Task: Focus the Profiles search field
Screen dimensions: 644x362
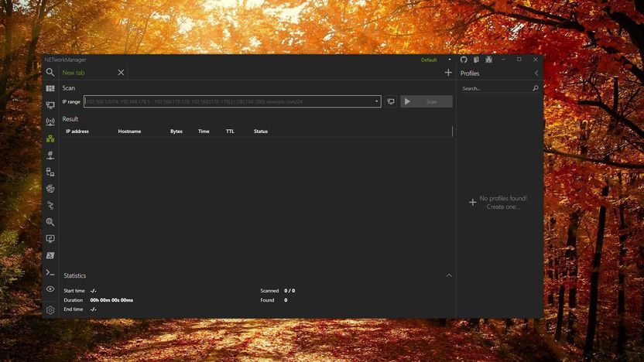Action: click(x=495, y=88)
